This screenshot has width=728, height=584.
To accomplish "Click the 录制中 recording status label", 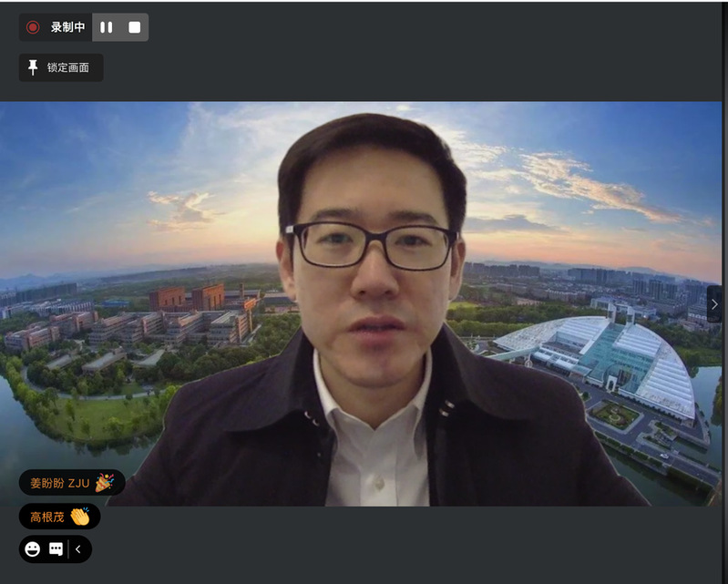I will point(67,27).
